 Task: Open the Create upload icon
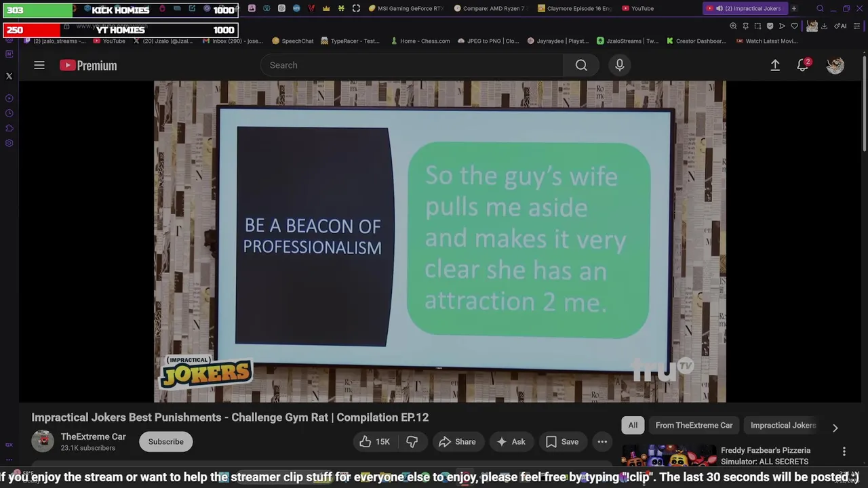click(x=775, y=65)
